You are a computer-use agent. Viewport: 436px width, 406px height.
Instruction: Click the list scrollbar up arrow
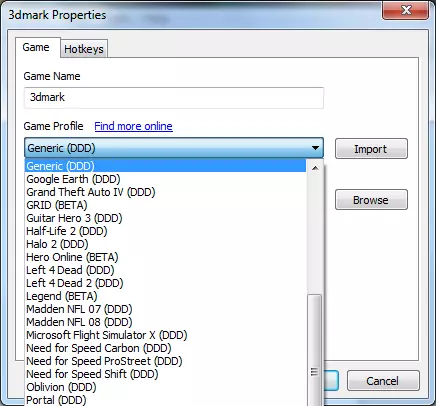[x=315, y=168]
